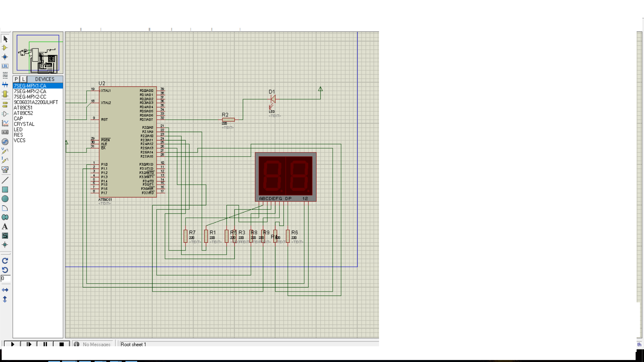The width and height of the screenshot is (644, 362).
Task: Start simulation with Play button
Action: [13, 344]
